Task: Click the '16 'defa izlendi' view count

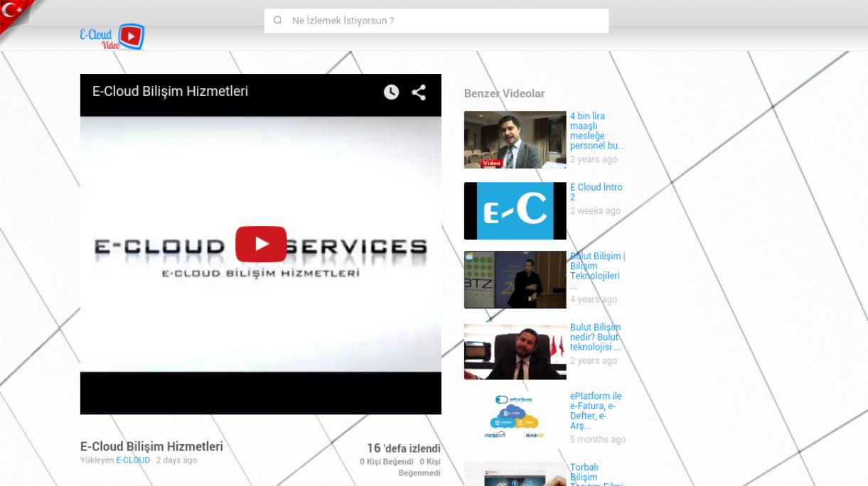Action: [404, 448]
